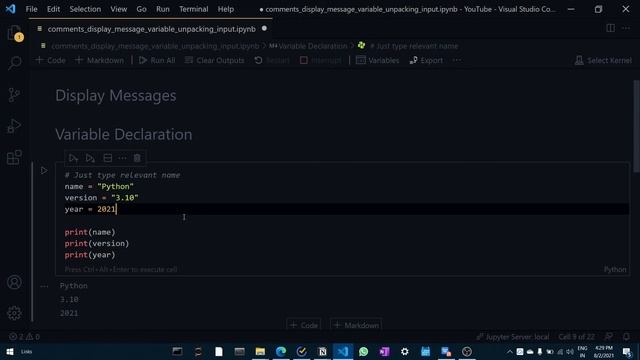Click Restart kernel button
Viewport: 640px width, 360px height.
[x=271, y=60]
